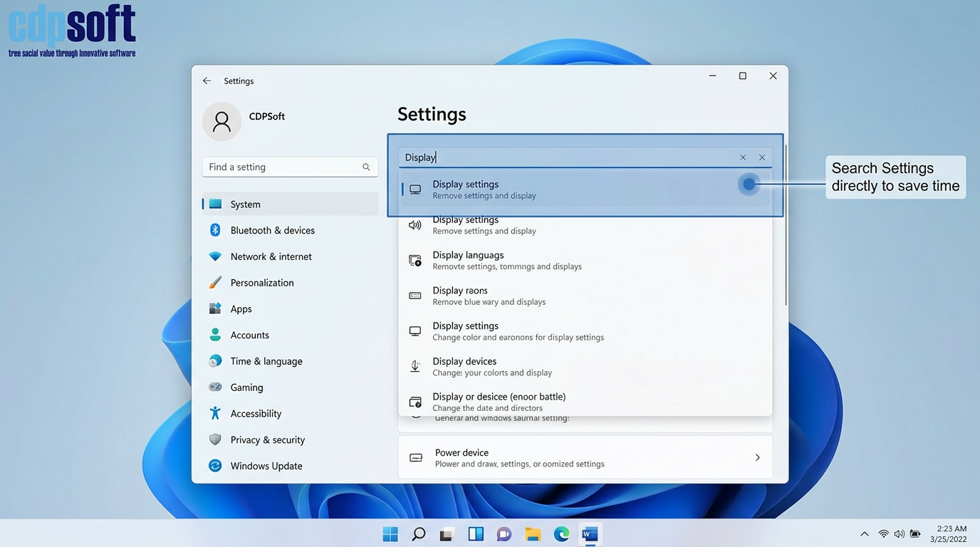Open File Explorer from the taskbar
The image size is (980, 547).
click(x=533, y=534)
